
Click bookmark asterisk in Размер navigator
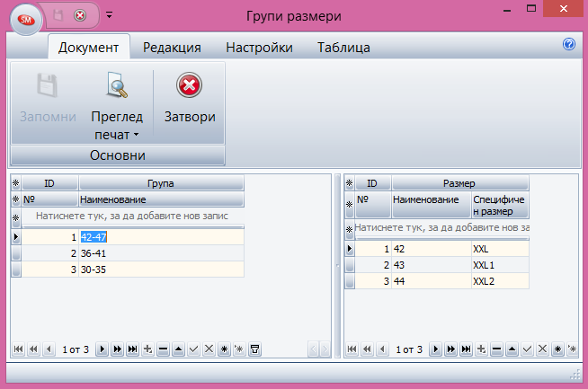tap(557, 349)
